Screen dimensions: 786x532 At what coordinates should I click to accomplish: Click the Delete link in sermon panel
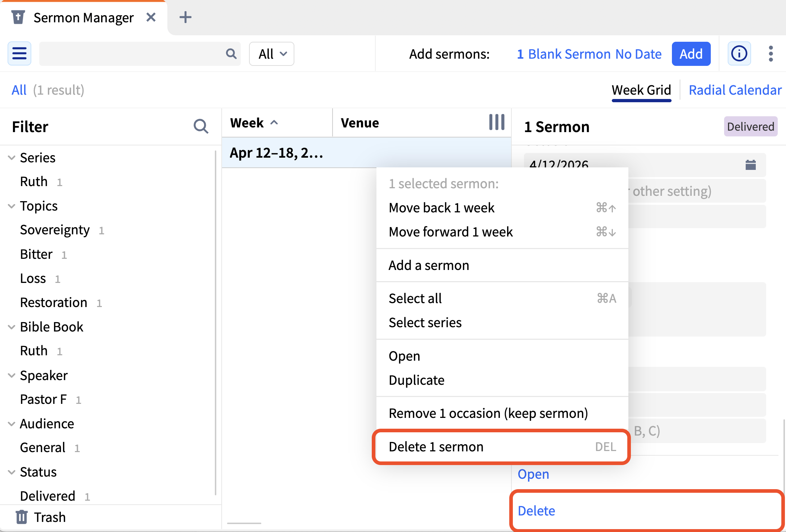pyautogui.click(x=536, y=510)
